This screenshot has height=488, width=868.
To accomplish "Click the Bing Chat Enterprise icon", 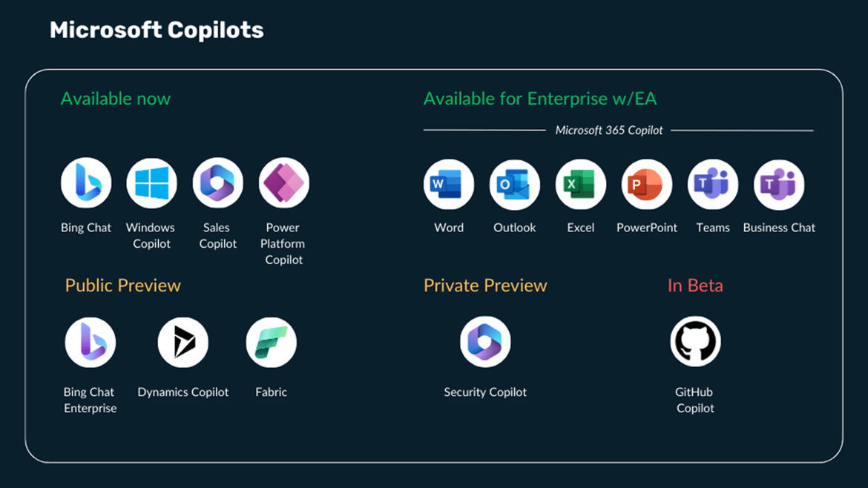I will [91, 343].
